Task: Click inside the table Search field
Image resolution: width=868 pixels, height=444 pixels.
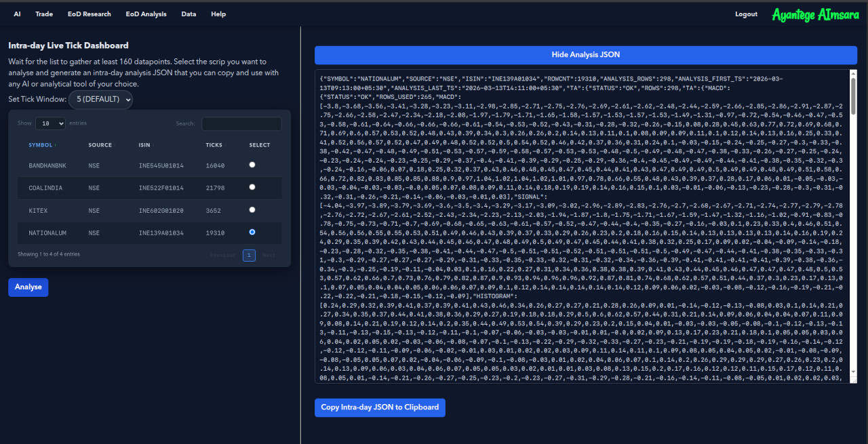Action: pyautogui.click(x=241, y=123)
